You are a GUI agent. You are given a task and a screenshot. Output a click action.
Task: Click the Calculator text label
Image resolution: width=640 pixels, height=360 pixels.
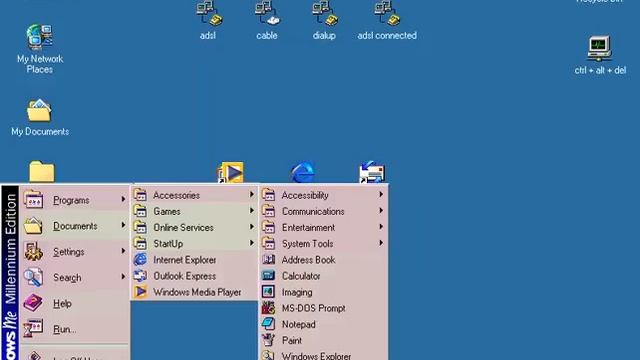[x=301, y=276]
